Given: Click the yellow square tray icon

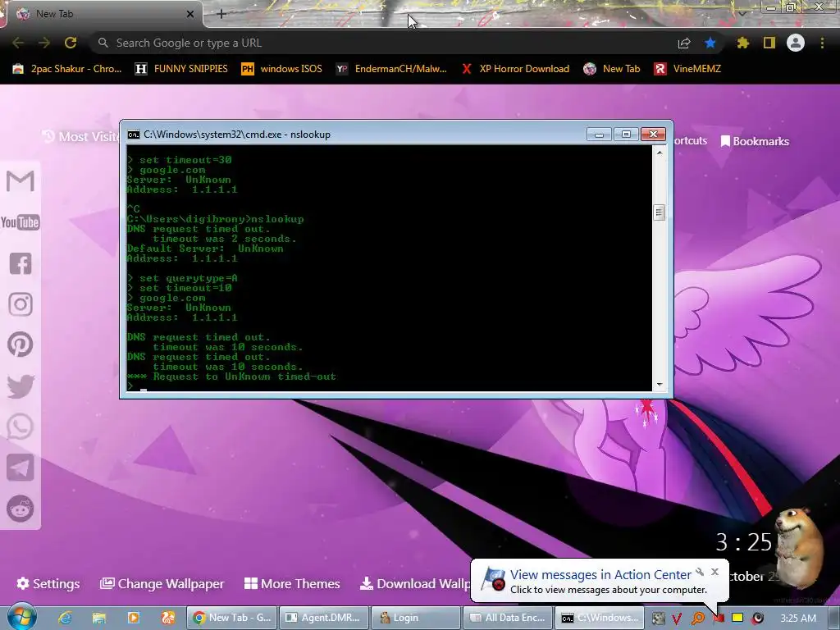Looking at the screenshot, I should click(737, 618).
